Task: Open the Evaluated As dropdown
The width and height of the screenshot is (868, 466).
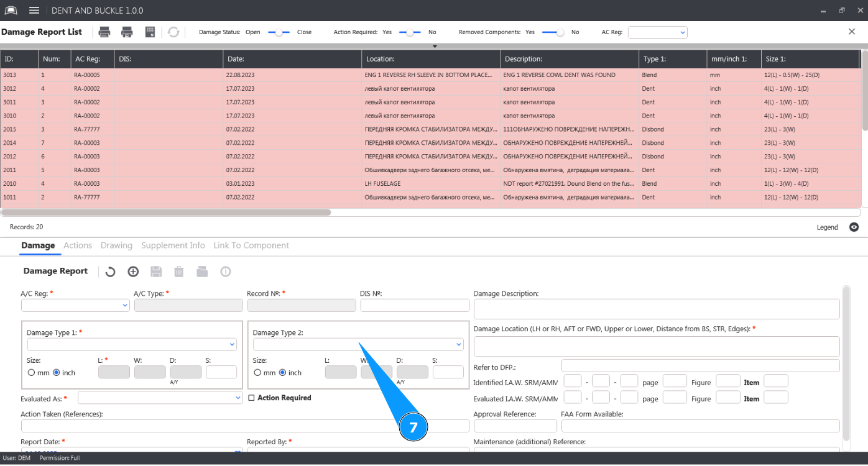Action: (160, 397)
